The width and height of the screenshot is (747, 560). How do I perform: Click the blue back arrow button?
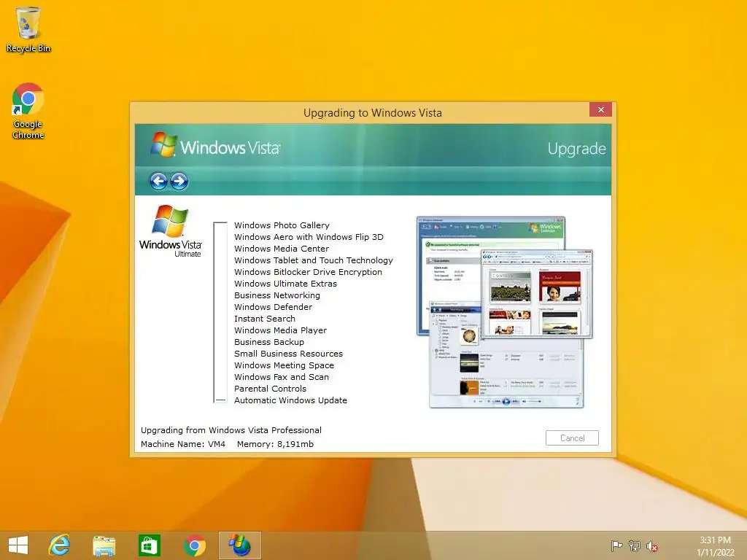(158, 181)
